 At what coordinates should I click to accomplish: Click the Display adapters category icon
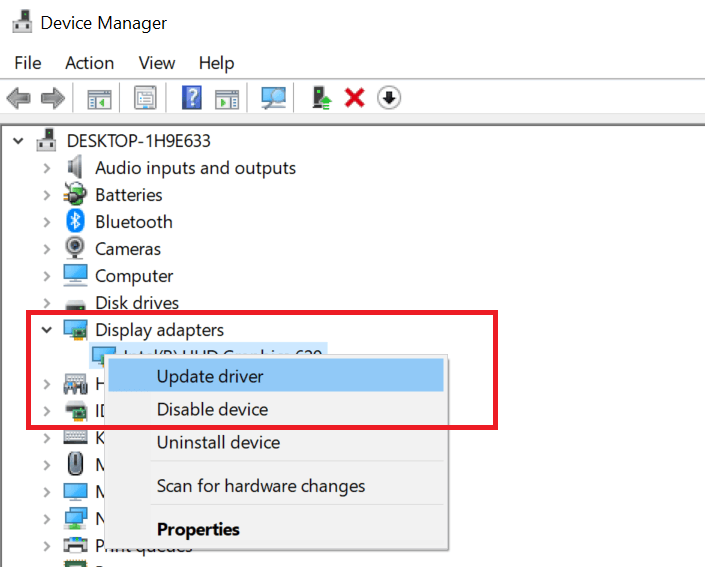tap(75, 330)
